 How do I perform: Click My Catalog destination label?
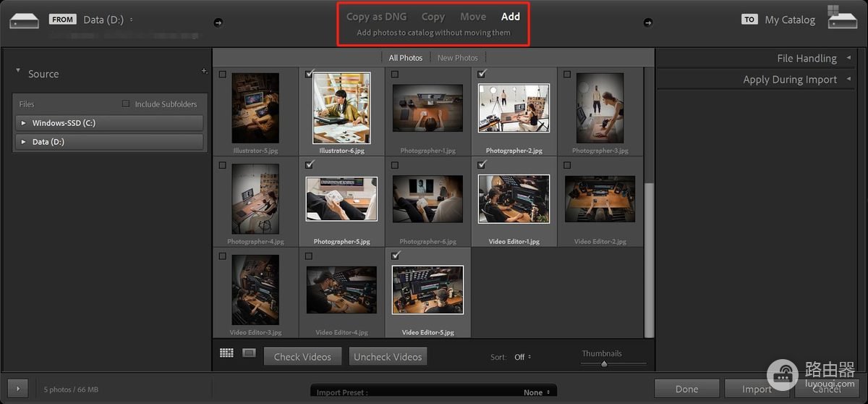(x=790, y=20)
